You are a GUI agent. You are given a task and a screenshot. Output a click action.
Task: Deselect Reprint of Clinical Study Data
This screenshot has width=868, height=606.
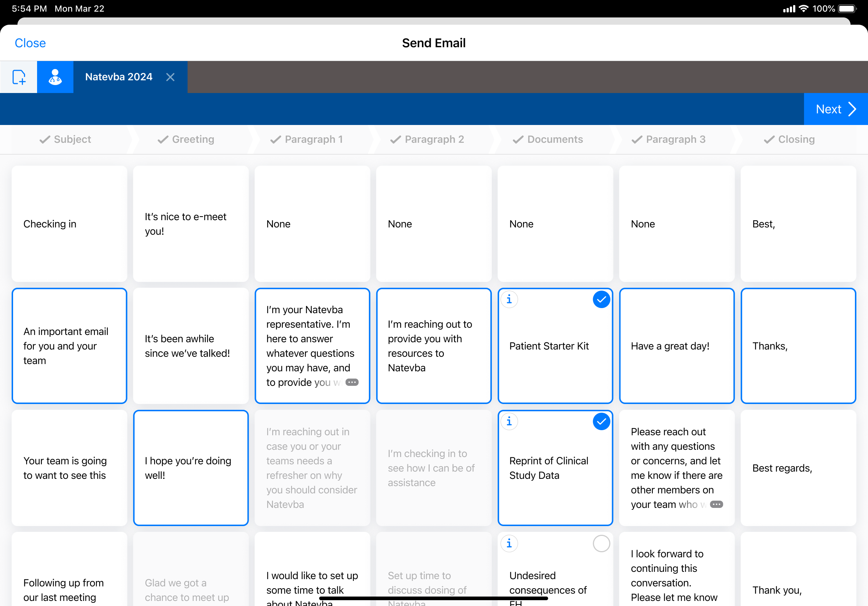pyautogui.click(x=601, y=422)
